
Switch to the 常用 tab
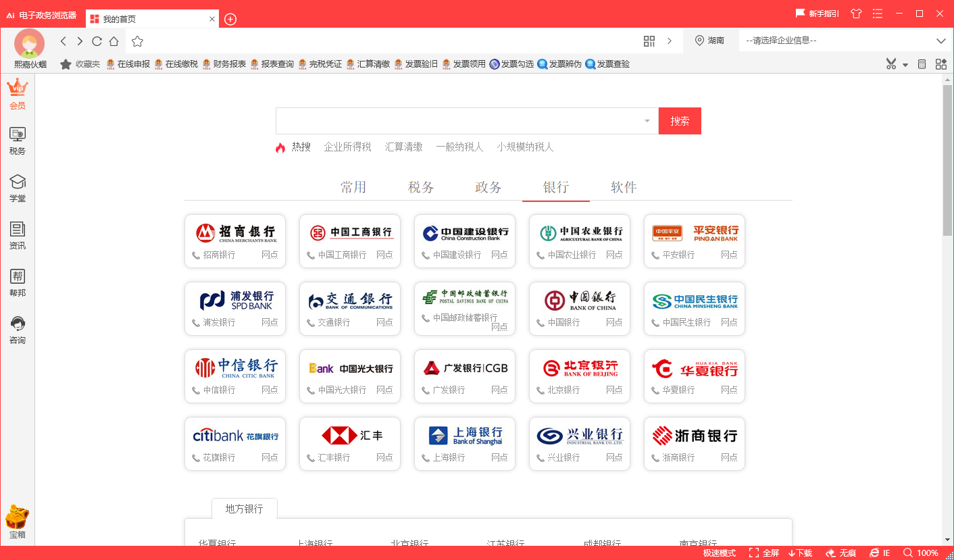click(x=353, y=187)
